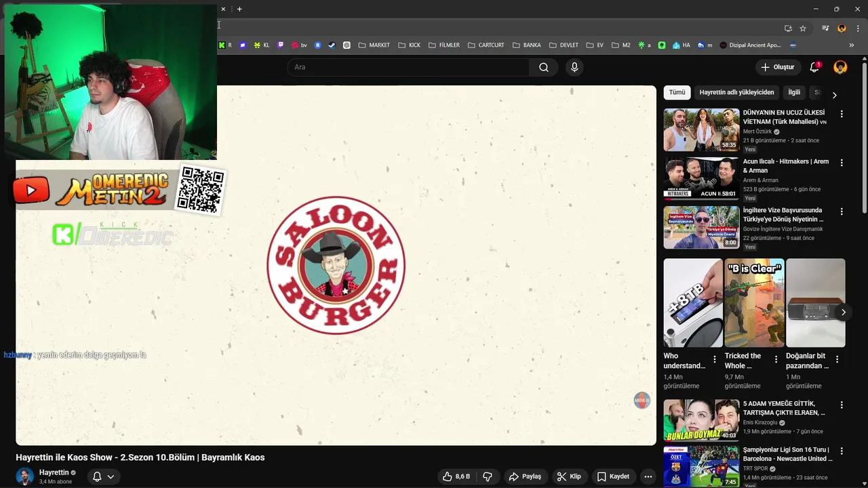Select the 'Hayrettin adlı yükleyiciden' filter chip
Viewport: 868px width, 488px height.
click(x=736, y=92)
